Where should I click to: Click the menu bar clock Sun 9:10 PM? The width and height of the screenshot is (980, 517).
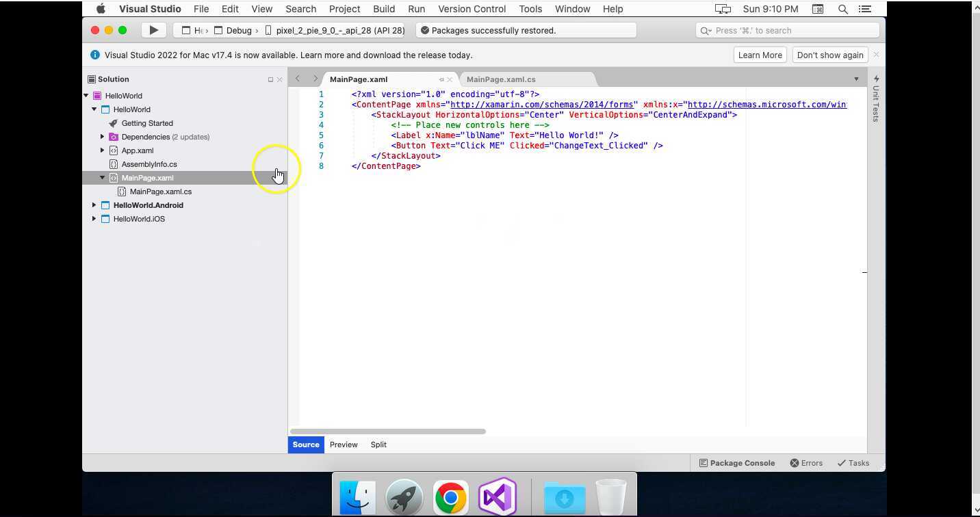[x=770, y=9]
